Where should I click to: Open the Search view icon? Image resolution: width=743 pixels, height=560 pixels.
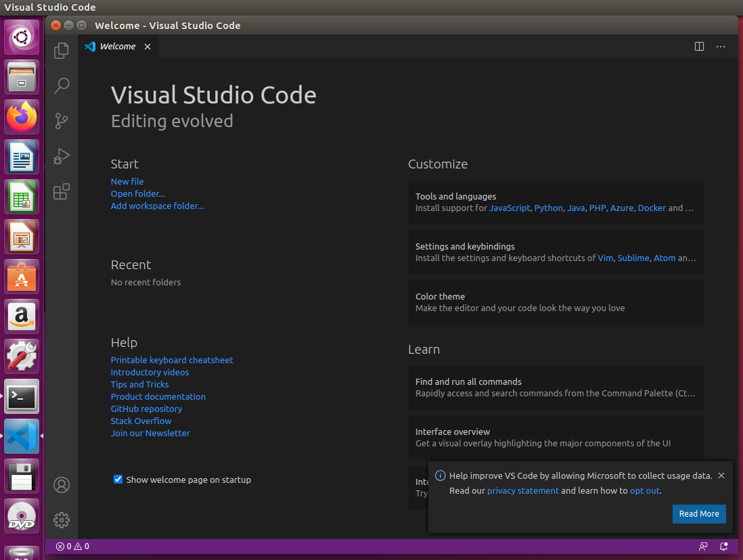pos(62,85)
